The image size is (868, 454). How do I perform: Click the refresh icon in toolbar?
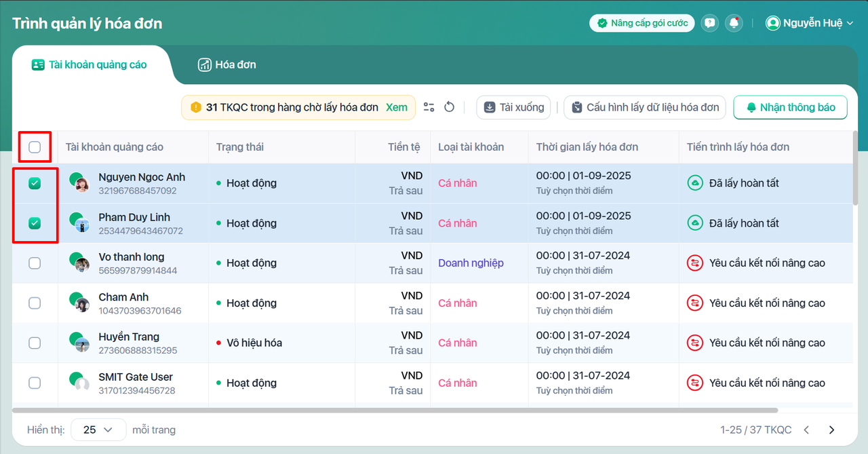[449, 107]
